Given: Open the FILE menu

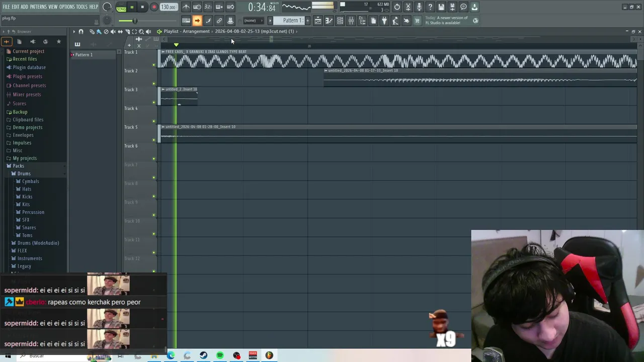Looking at the screenshot, I should (x=6, y=7).
